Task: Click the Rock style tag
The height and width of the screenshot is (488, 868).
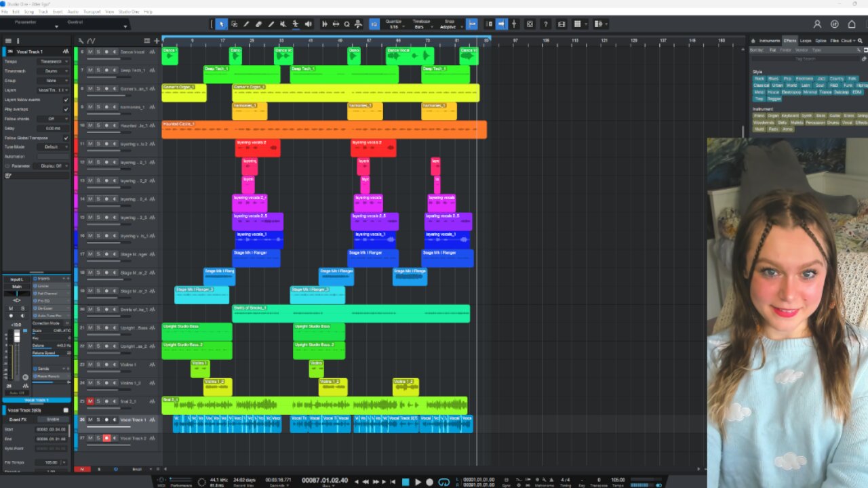Action: pos(759,79)
